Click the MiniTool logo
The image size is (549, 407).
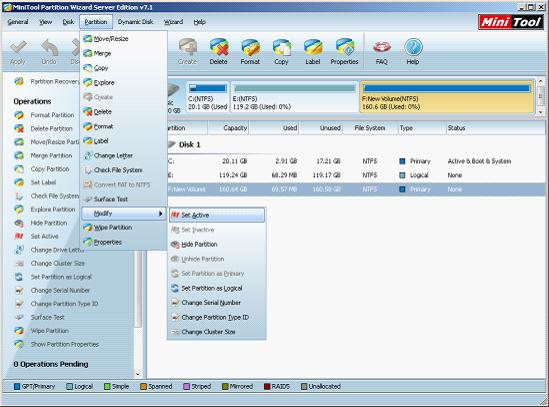(x=510, y=22)
